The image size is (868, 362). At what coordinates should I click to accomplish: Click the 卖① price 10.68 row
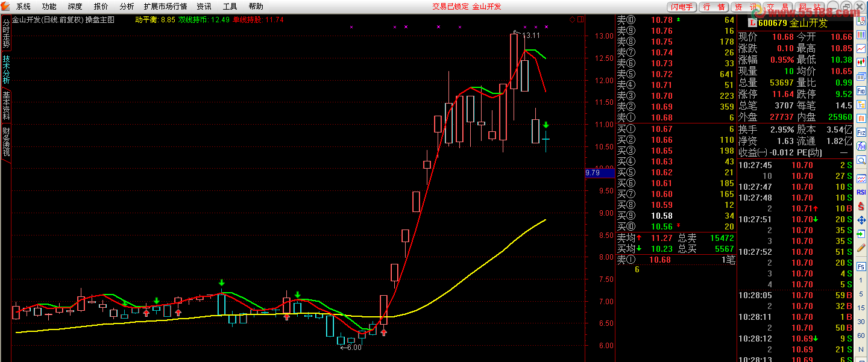[x=676, y=117]
